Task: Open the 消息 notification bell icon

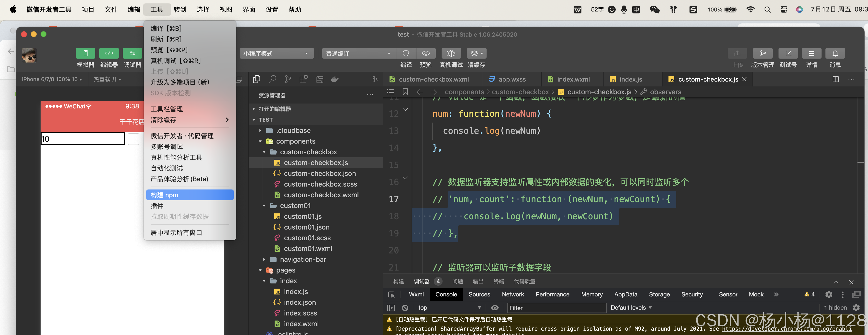Action: [x=835, y=53]
